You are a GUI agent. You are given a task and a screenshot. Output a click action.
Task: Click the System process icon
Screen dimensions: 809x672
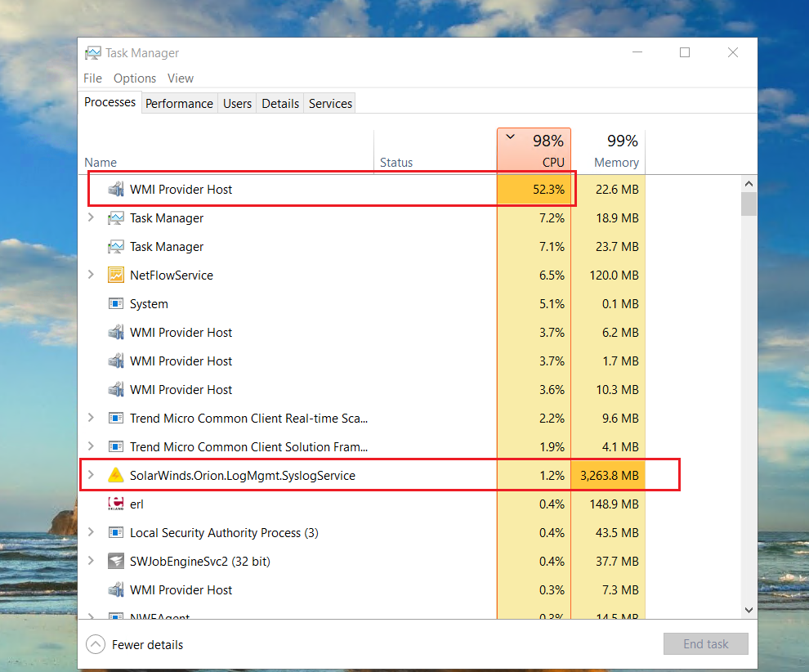115,303
